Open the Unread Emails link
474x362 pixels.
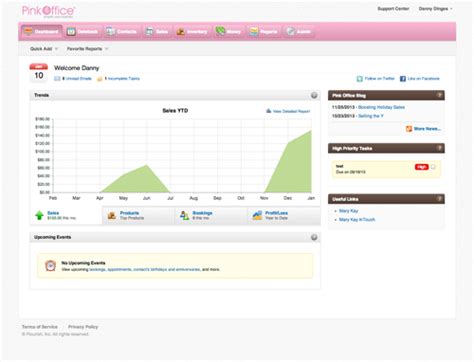click(78, 79)
